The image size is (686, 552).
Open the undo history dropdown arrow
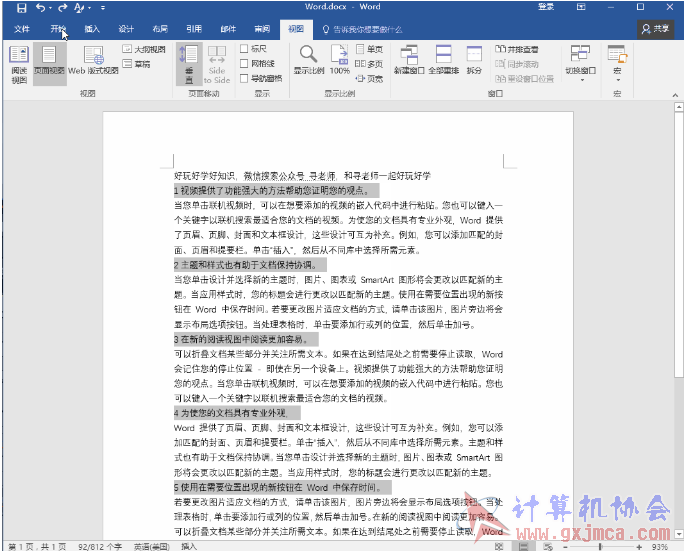(50, 8)
